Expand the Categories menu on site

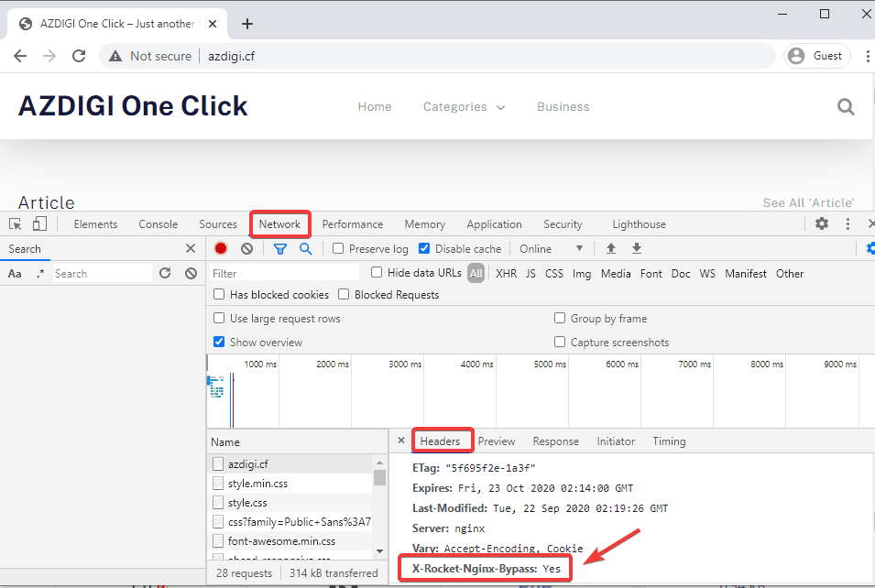point(464,107)
